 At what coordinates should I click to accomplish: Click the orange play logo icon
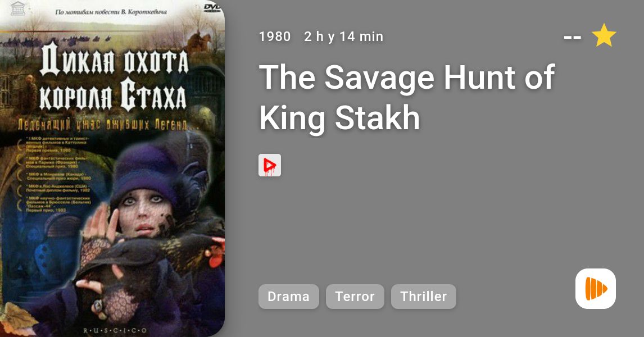click(x=596, y=289)
